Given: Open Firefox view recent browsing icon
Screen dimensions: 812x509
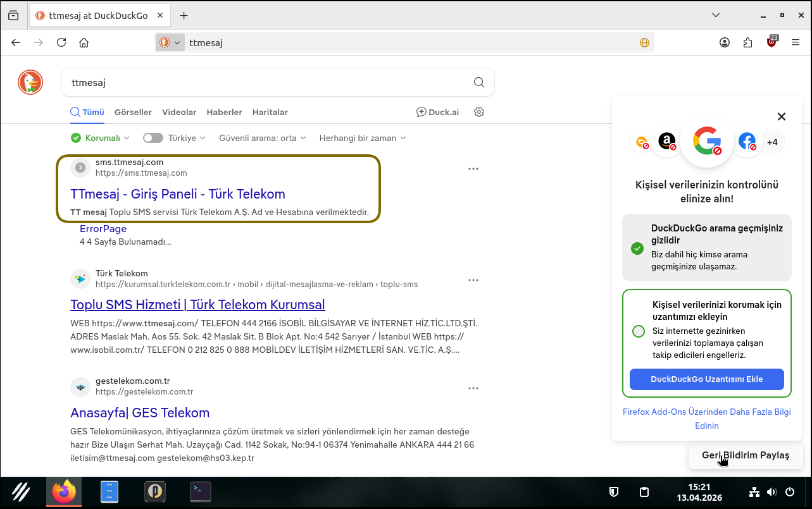Looking at the screenshot, I should pyautogui.click(x=13, y=15).
